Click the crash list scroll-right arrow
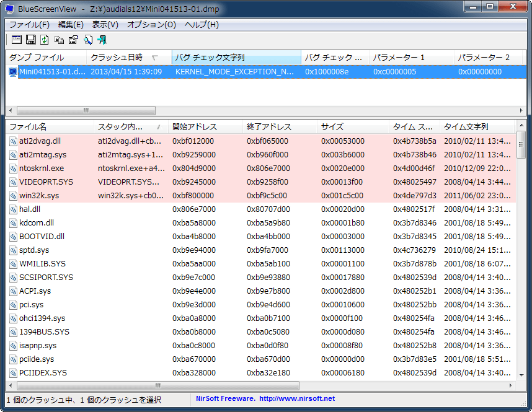Screen dimensions: 532x412 521,110
